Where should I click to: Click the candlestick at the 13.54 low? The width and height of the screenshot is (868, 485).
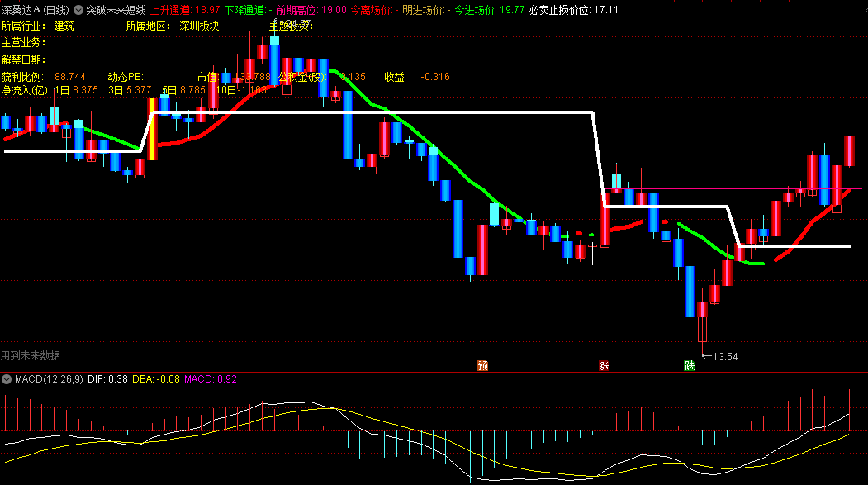(703, 321)
